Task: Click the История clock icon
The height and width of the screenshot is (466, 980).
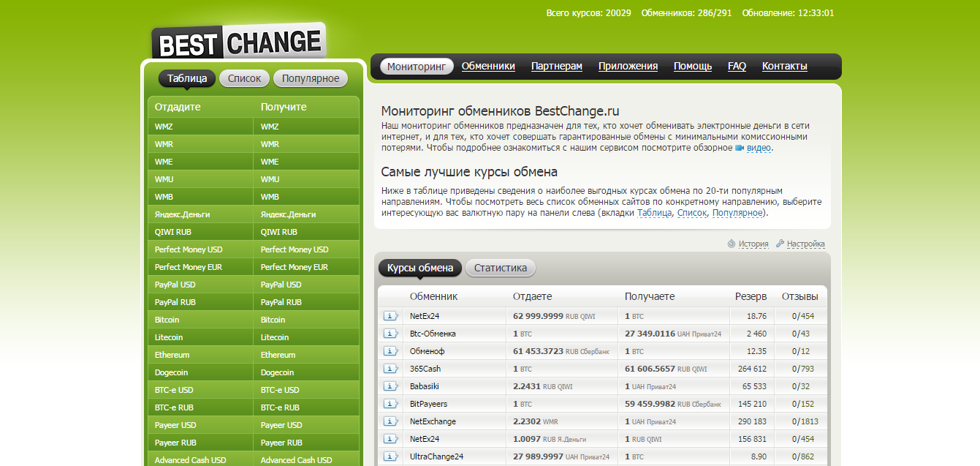Action: (732, 244)
